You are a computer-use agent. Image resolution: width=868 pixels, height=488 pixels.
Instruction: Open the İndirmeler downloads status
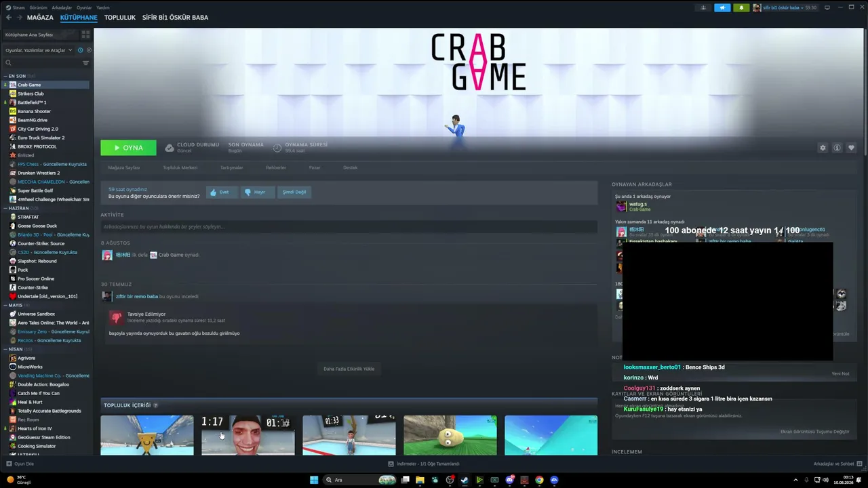pos(424,464)
